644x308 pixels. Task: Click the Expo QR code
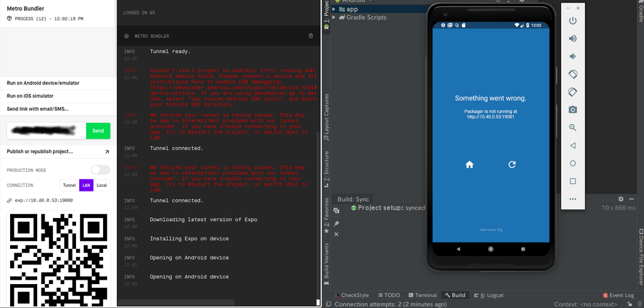(x=58, y=259)
